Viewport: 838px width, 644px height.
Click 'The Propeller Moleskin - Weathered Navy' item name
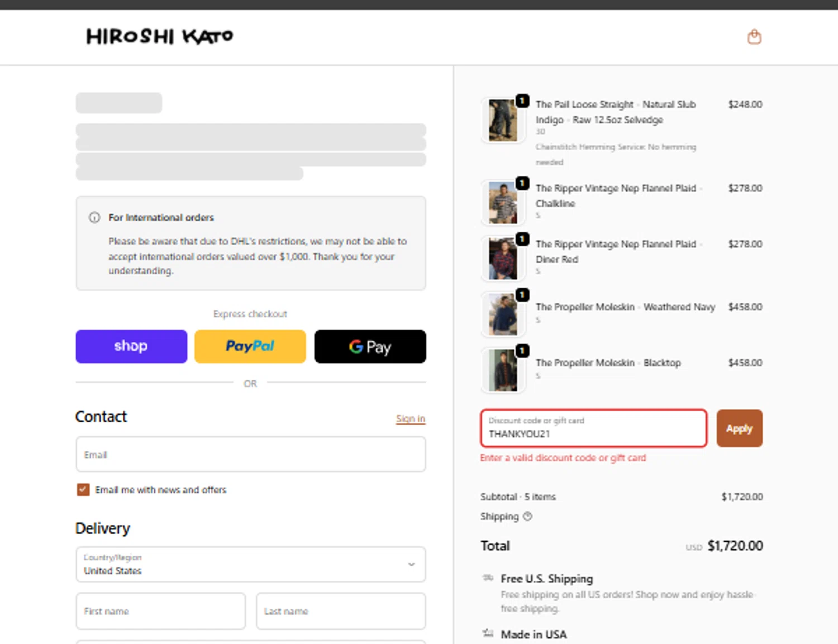coord(625,307)
